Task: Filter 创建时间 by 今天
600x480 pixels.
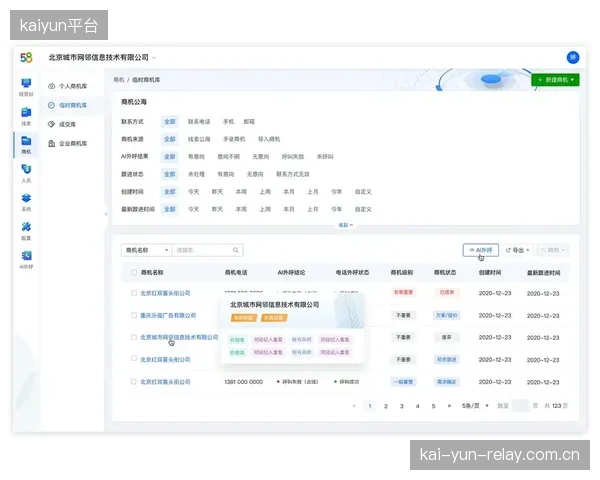Action: click(x=193, y=192)
